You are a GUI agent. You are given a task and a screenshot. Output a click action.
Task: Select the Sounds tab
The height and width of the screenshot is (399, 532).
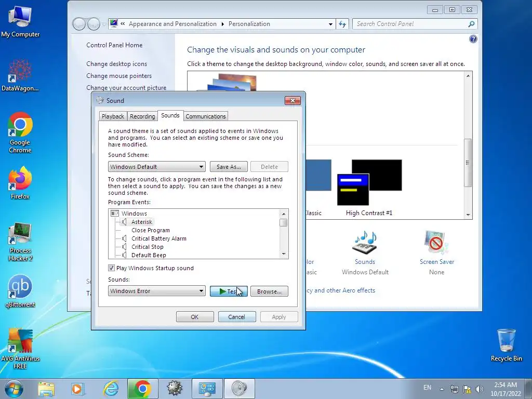[x=170, y=115]
